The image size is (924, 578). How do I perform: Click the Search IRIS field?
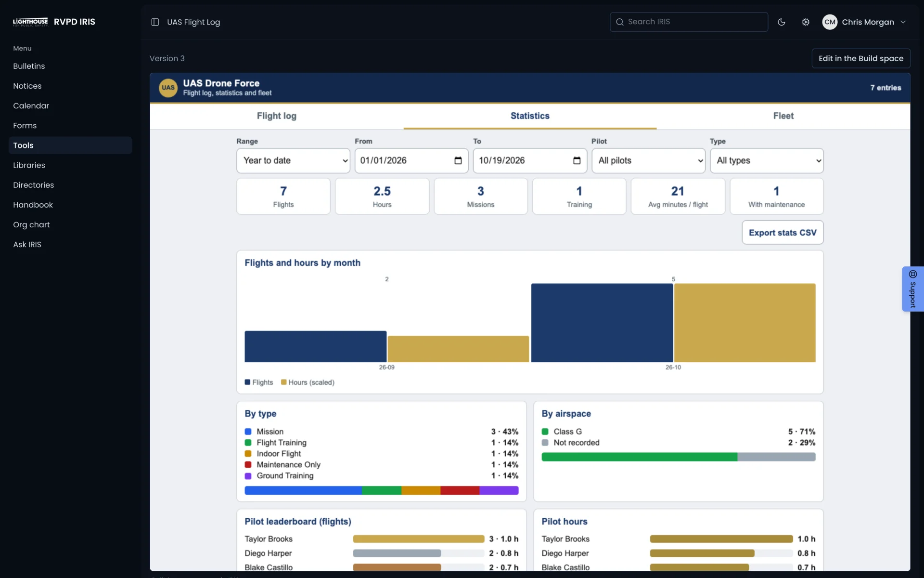pos(689,22)
